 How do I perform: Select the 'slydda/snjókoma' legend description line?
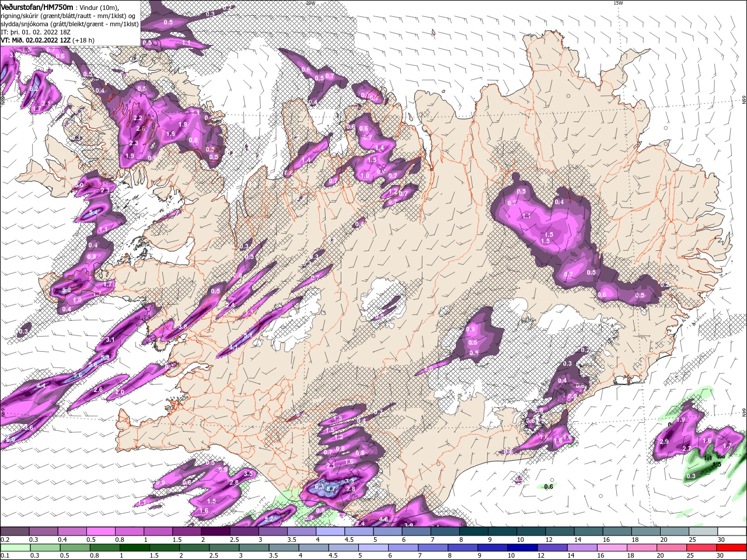(x=69, y=24)
